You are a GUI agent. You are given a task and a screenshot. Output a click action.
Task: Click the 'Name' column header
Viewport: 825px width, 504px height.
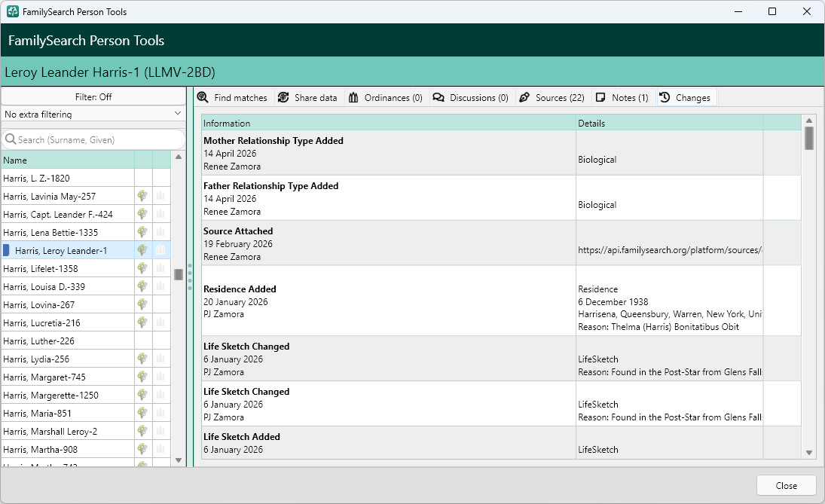tap(68, 160)
